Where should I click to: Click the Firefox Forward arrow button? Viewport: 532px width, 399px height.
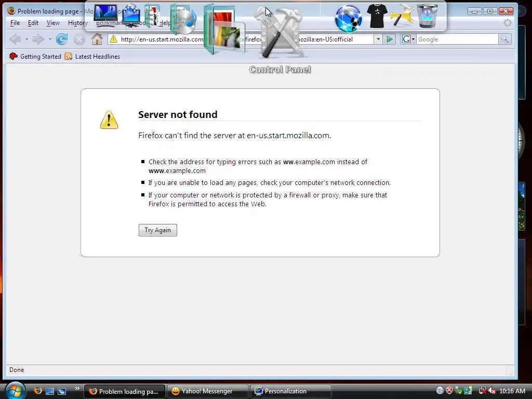(38, 39)
